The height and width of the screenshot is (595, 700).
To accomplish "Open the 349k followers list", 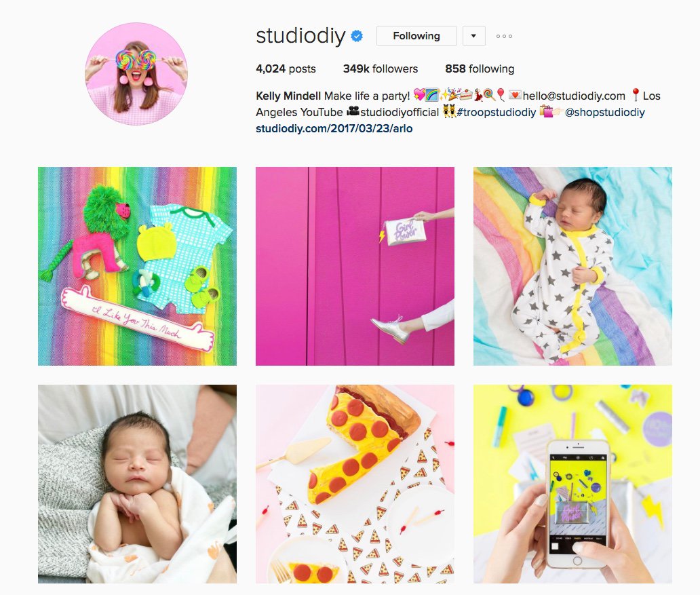I will tap(381, 69).
